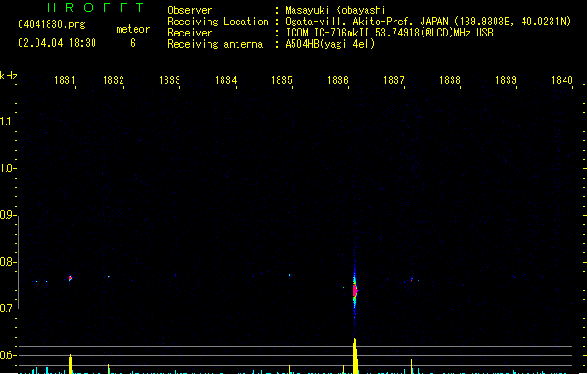
Task: Click the ICOM IC-706mkII receiver text
Action: tap(389, 33)
